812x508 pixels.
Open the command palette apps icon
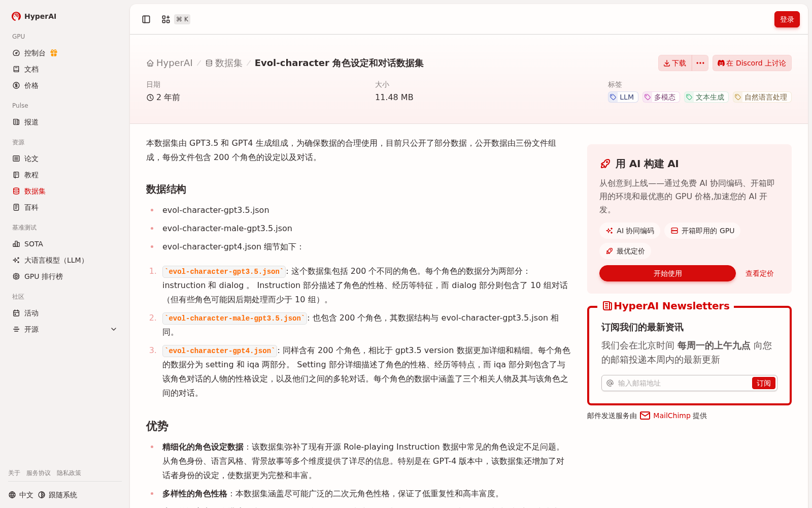click(166, 19)
